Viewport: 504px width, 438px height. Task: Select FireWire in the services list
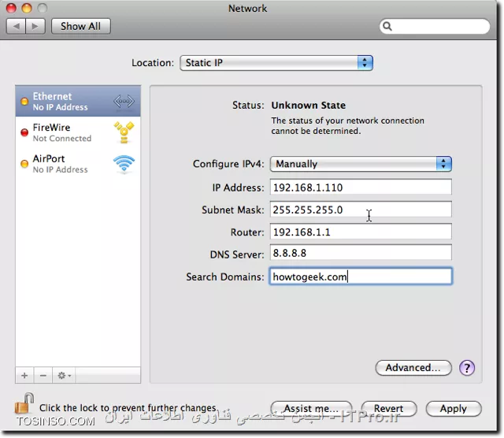coord(78,132)
